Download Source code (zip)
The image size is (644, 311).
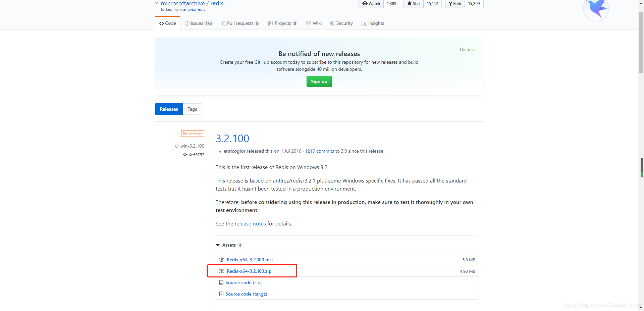pos(244,282)
